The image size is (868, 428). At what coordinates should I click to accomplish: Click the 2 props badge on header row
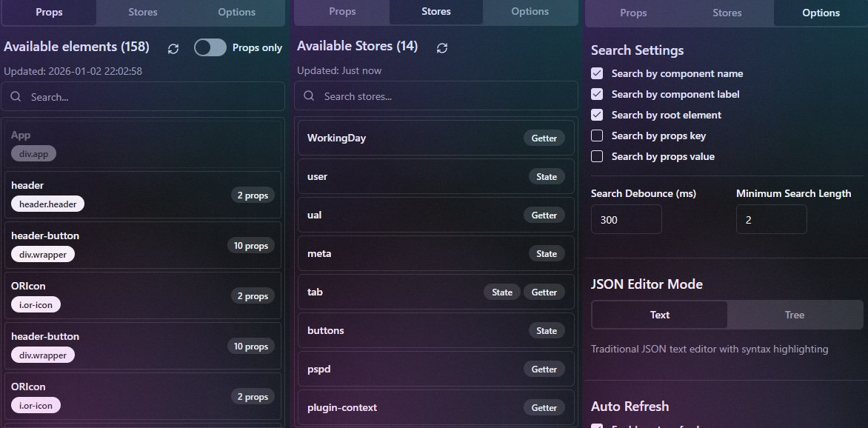pos(253,195)
